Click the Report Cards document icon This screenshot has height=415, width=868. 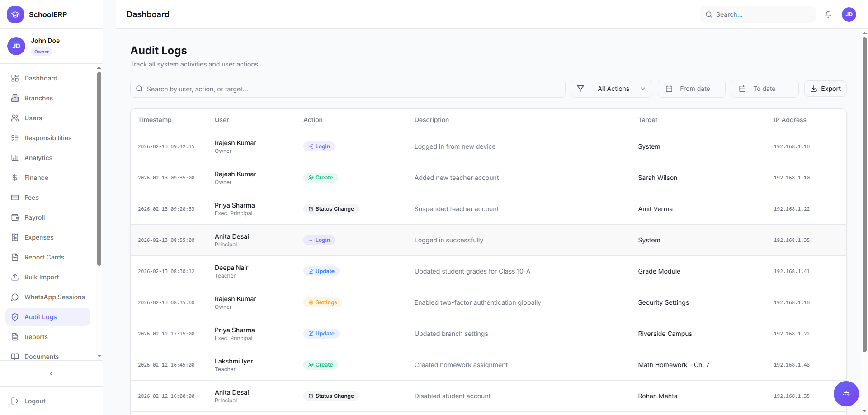[x=15, y=257]
